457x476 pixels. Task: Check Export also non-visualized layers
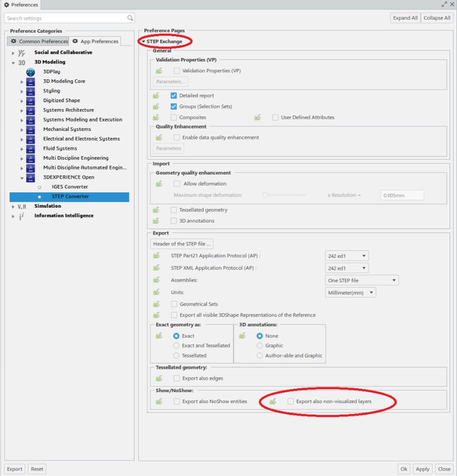290,401
